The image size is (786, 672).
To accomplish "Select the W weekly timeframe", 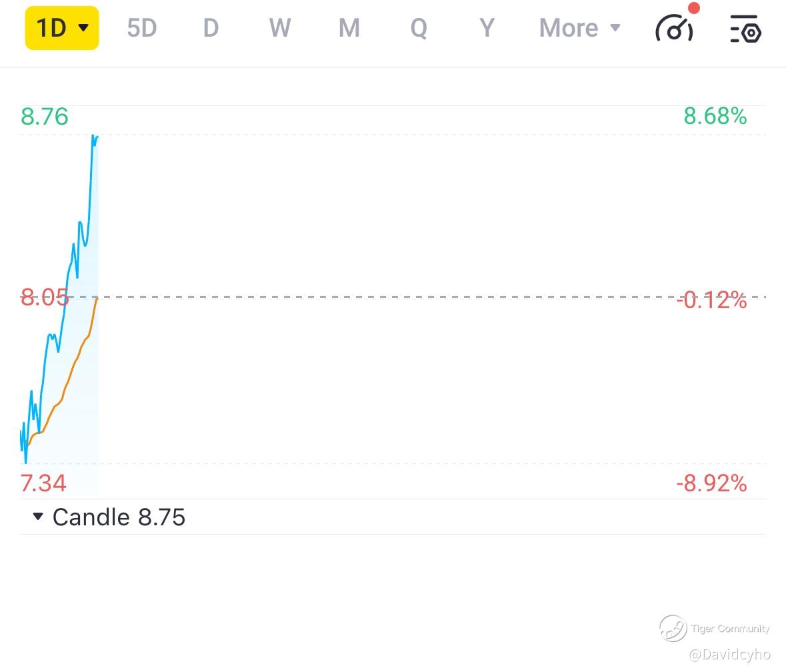I will click(279, 28).
